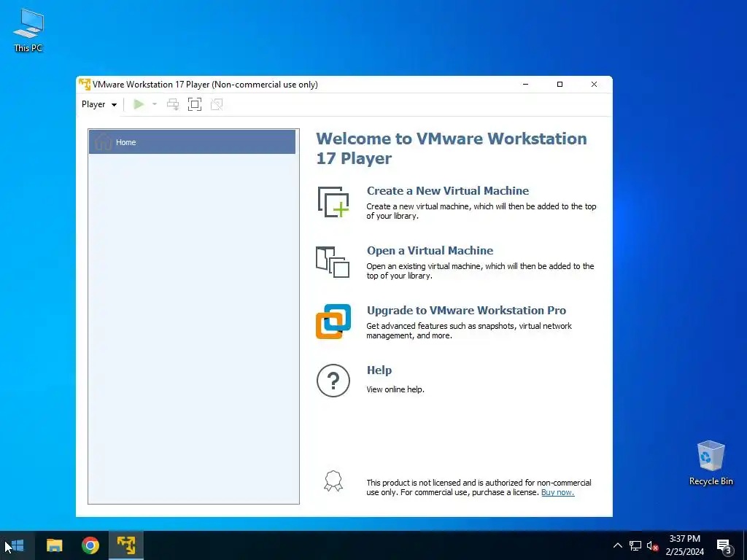Click VMware Player taskbar button
Viewport: 747px width, 560px height.
[126, 545]
